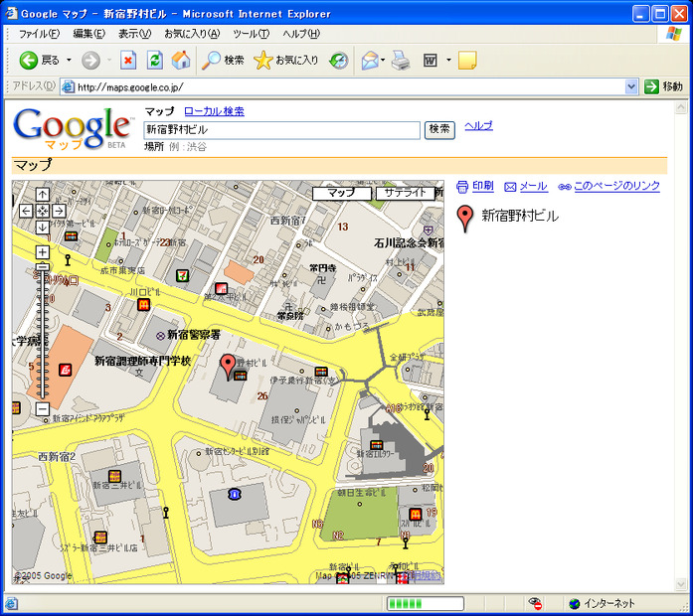Print page using toolbar printer icon
Image resolution: width=693 pixels, height=616 pixels.
402,60
